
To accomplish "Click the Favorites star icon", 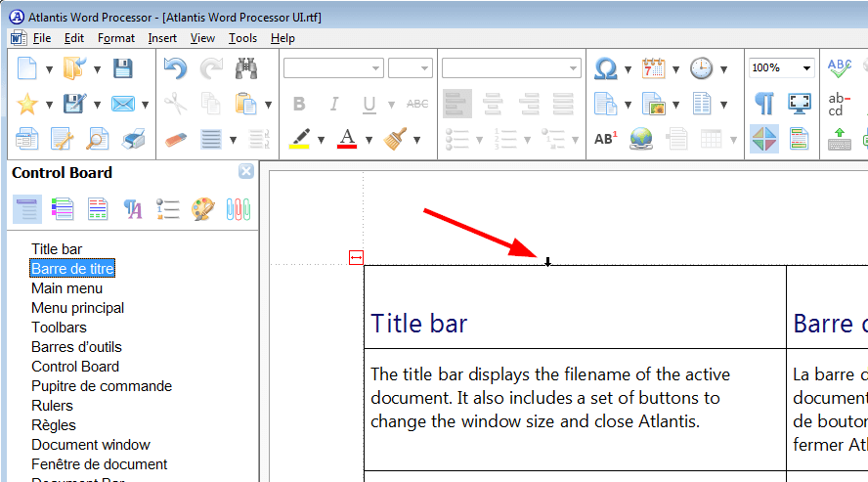I will click(x=26, y=104).
